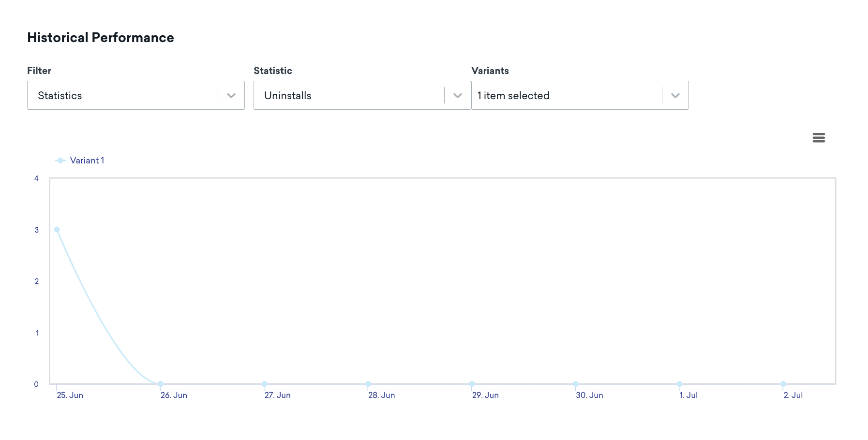Click the 29. Jun data point on chart
Screen dimensions: 868x440
(472, 384)
